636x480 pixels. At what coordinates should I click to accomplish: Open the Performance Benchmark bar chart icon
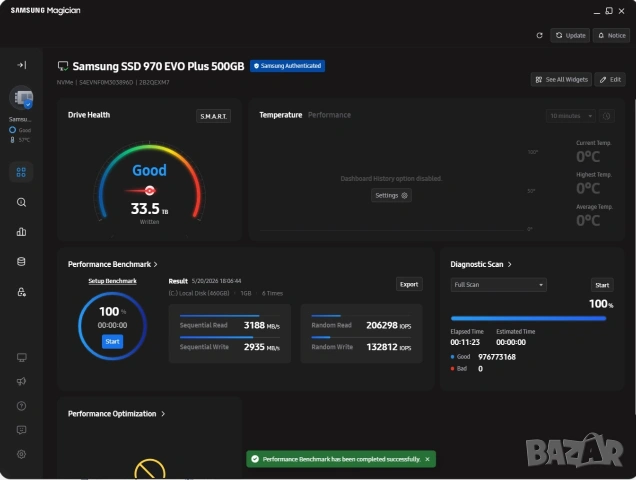click(x=21, y=232)
